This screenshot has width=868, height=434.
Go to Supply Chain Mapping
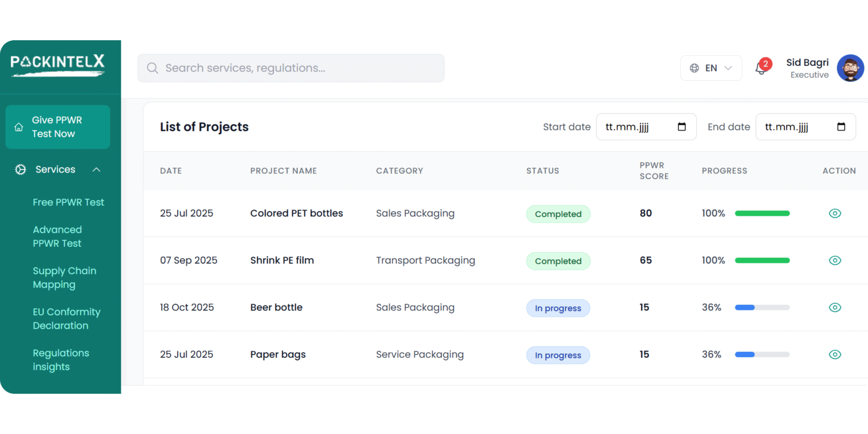pos(64,277)
